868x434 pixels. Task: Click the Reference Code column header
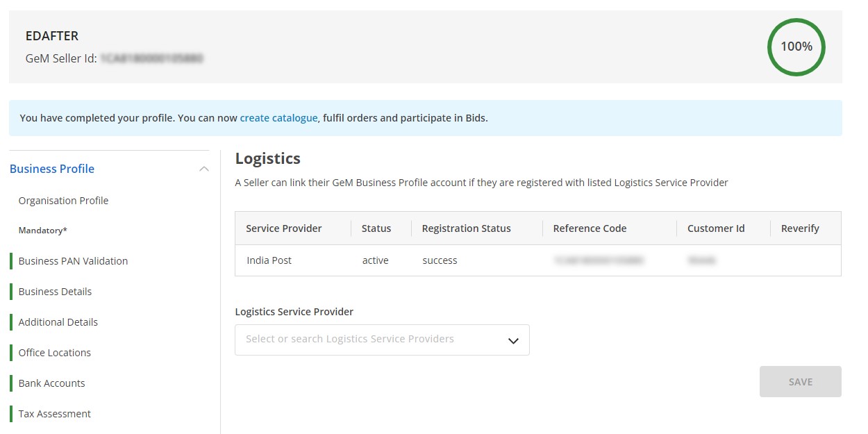(590, 228)
